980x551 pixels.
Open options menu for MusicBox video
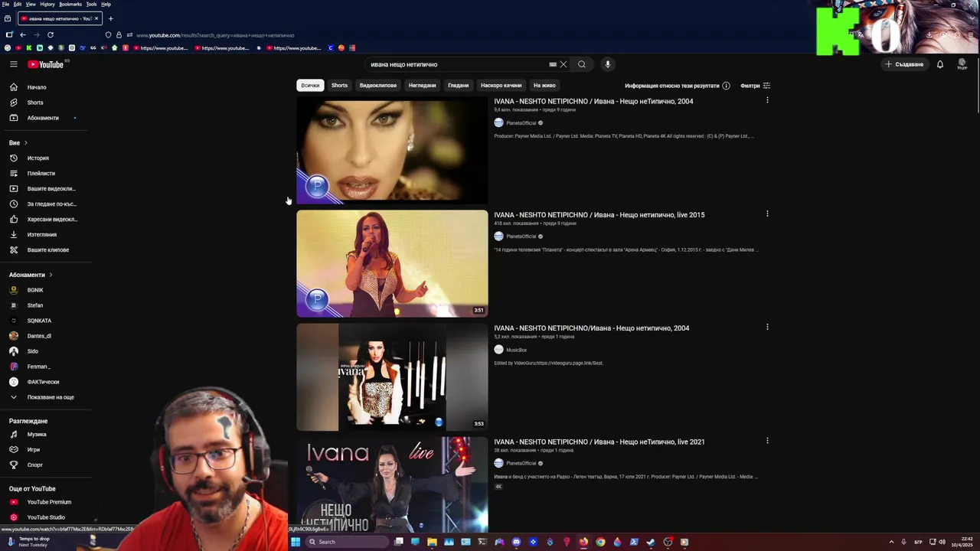coord(767,327)
